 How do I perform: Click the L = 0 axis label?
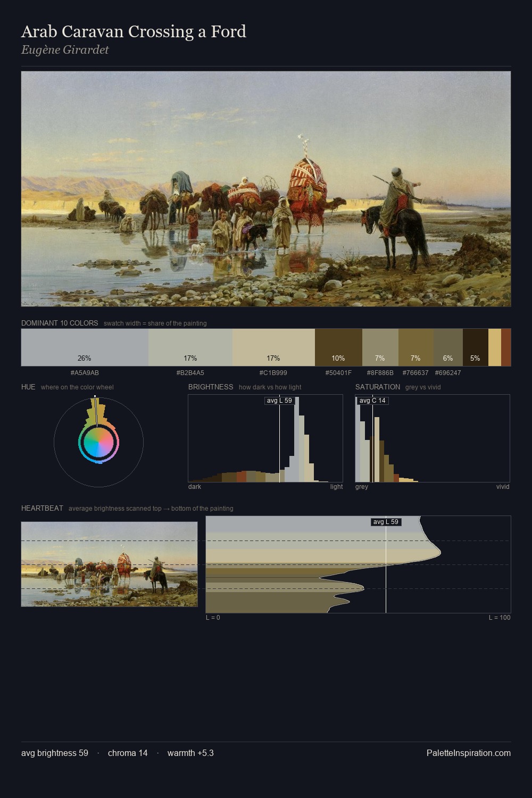[213, 618]
